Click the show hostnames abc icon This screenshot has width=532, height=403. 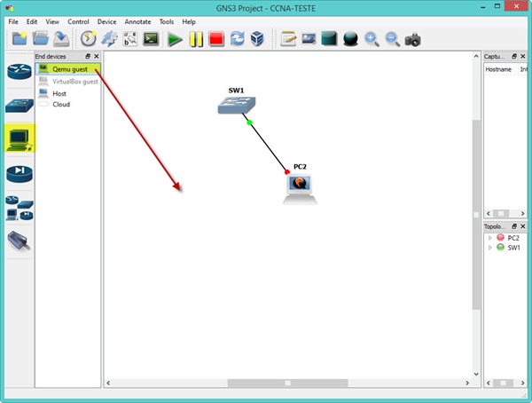pos(130,39)
